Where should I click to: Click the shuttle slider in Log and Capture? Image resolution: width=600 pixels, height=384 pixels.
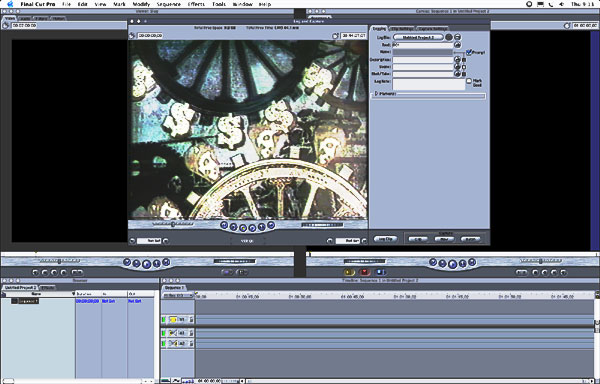pyautogui.click(x=173, y=224)
